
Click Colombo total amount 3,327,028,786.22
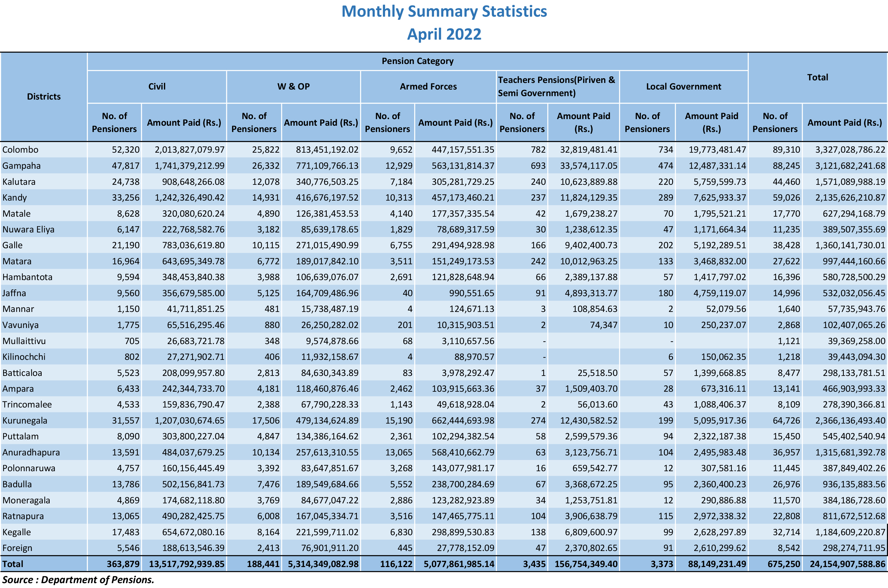pyautogui.click(x=850, y=150)
